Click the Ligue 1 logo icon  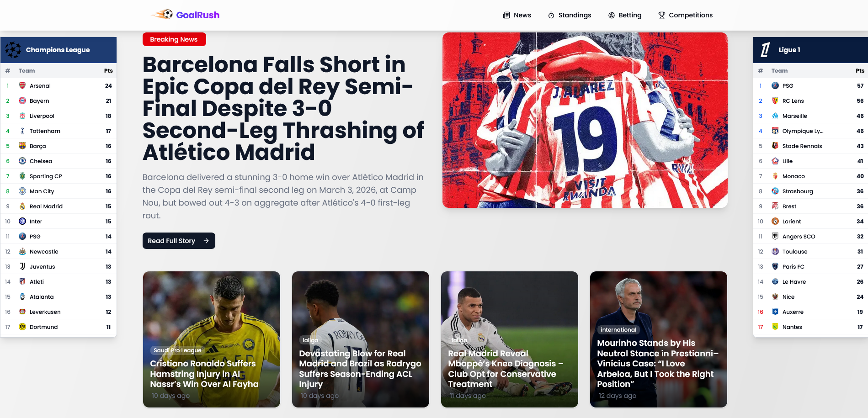766,50
